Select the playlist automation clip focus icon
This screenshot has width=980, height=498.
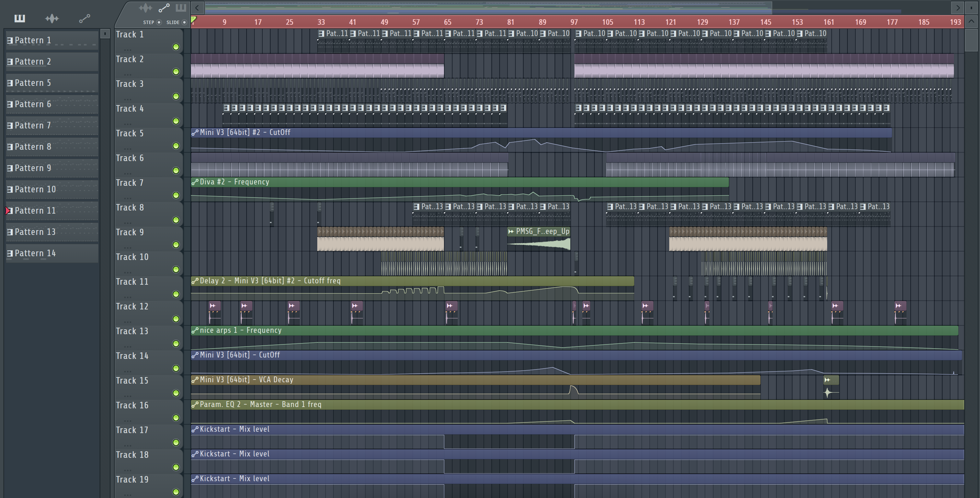(164, 8)
